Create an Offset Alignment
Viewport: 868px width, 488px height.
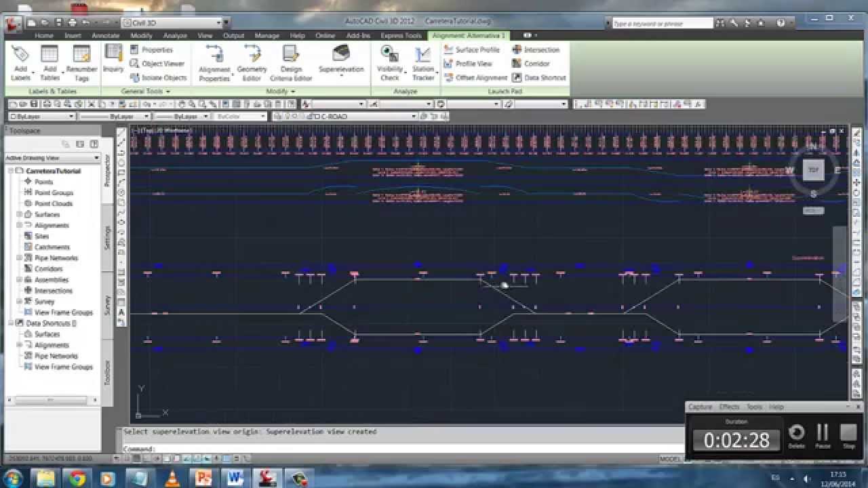click(475, 78)
